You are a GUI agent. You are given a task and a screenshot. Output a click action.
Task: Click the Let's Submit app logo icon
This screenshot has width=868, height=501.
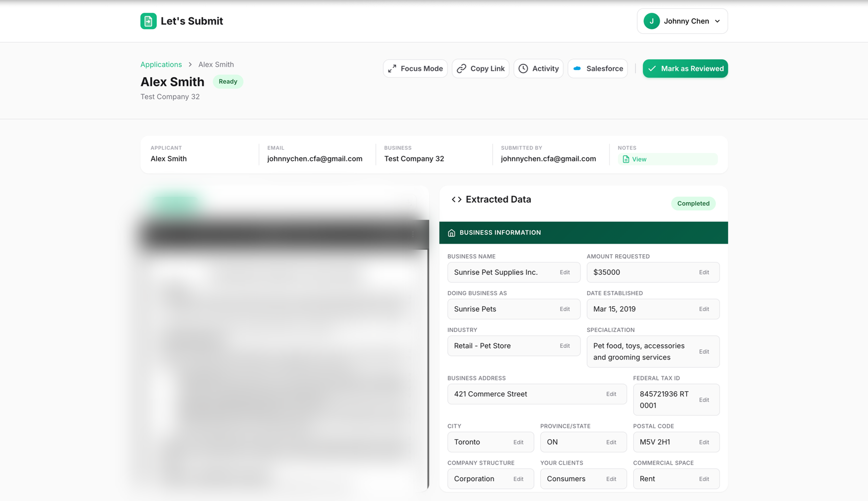pyautogui.click(x=148, y=21)
